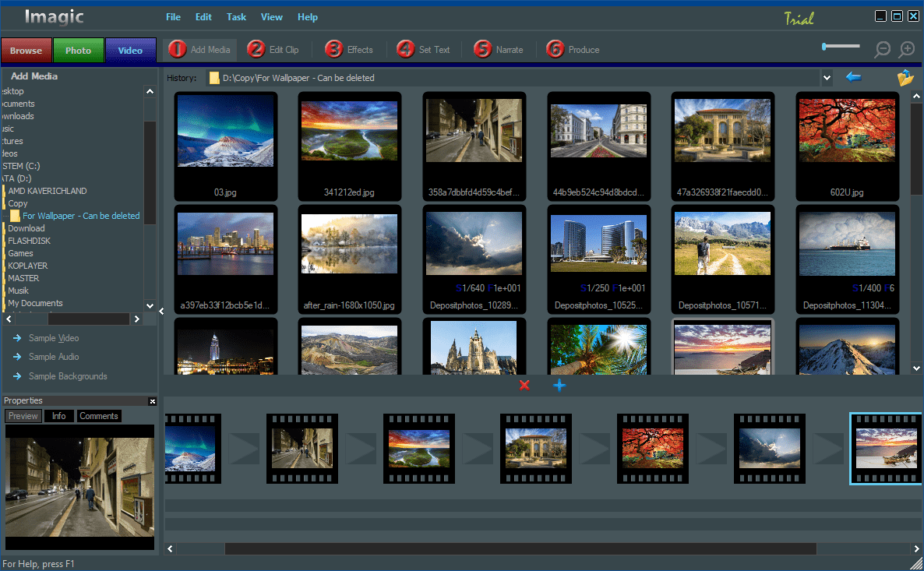Viewport: 924px width, 571px height.
Task: Collapse the left panel with the arrow
Action: tap(161, 312)
